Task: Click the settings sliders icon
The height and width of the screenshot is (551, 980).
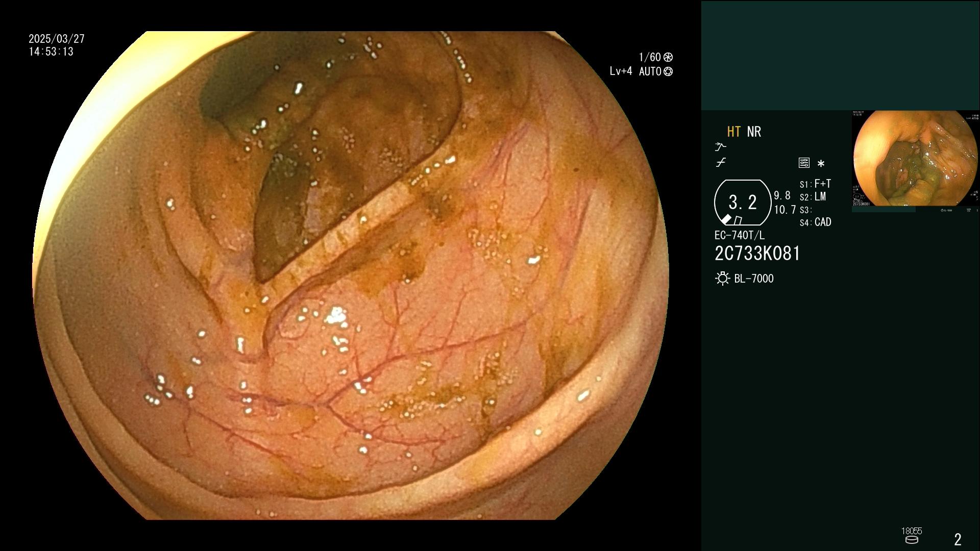Action: [804, 163]
